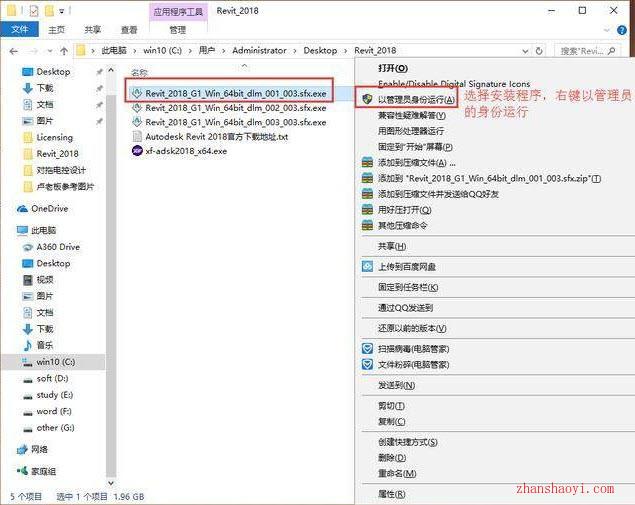Screen dimensions: 635x505
Task: Choose Run as administrator (以管理员身份运行)
Action: tap(416, 99)
